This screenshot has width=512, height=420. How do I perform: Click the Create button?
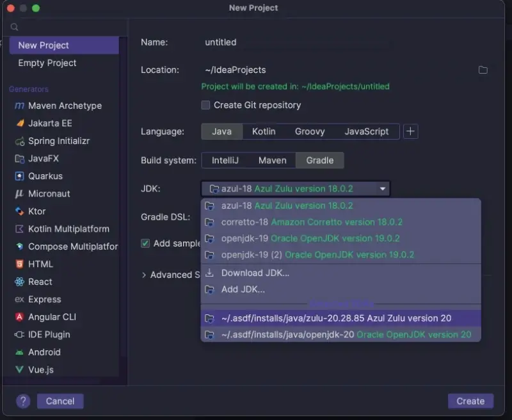[x=470, y=401]
